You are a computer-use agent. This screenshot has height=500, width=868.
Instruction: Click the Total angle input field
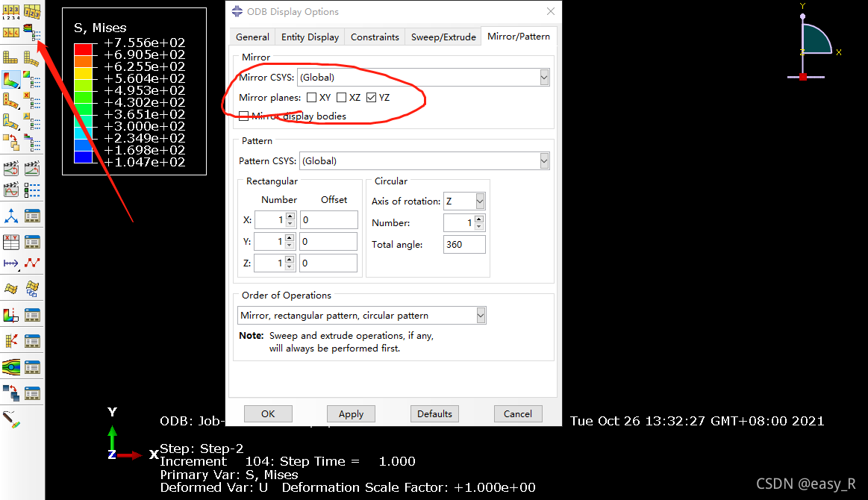coord(463,245)
